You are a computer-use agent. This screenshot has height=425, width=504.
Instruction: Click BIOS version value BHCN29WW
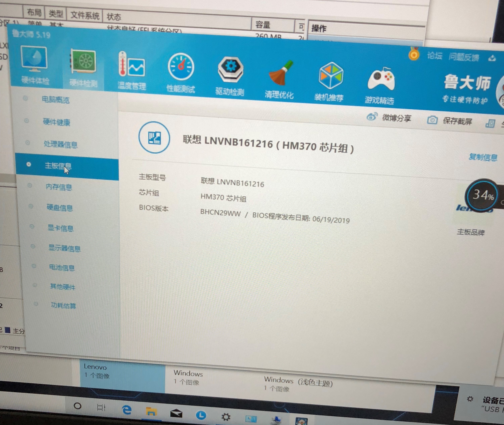[220, 213]
